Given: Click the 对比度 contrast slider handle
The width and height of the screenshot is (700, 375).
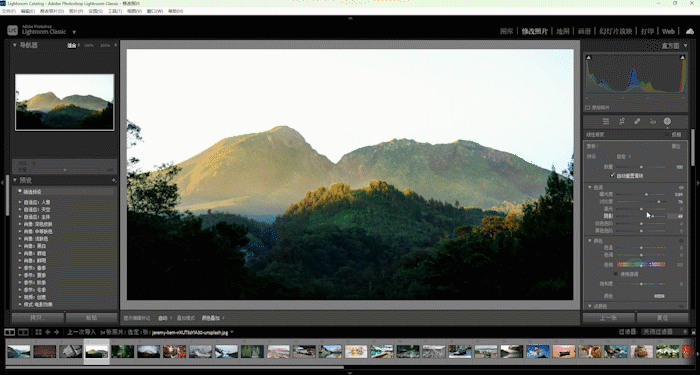Looking at the screenshot, I should point(659,202).
